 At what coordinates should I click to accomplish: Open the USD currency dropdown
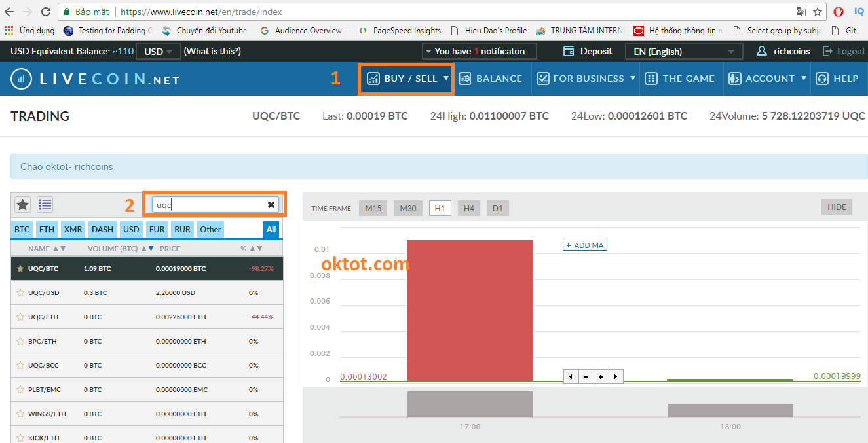tap(158, 52)
